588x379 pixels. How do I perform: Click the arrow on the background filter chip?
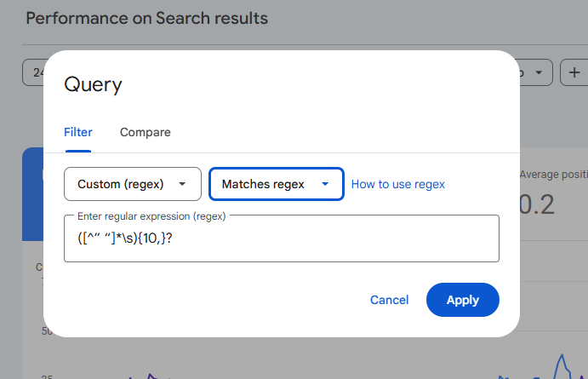coord(539,72)
